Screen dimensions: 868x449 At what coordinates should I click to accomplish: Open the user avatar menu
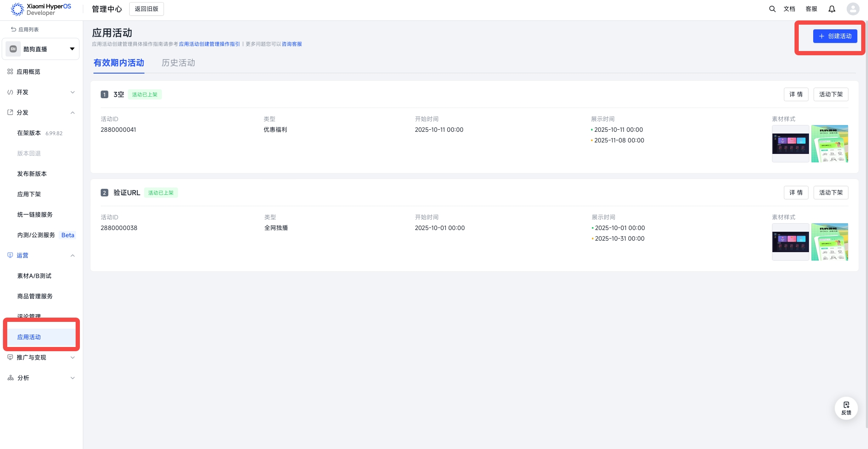point(853,9)
